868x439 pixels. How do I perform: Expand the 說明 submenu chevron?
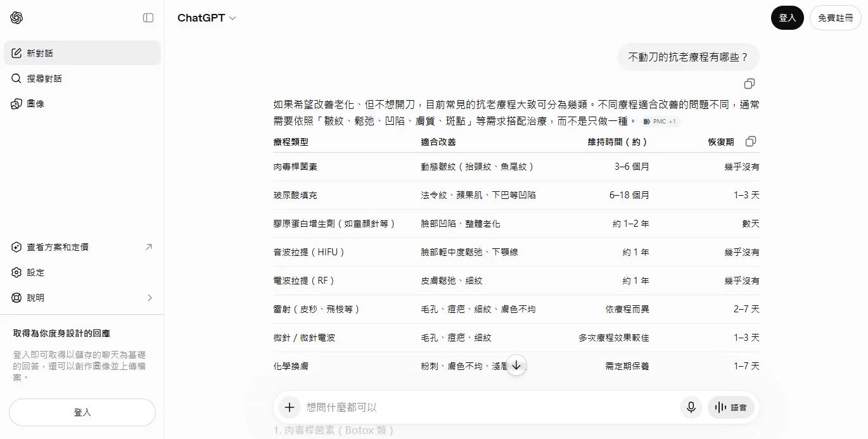[x=150, y=298]
